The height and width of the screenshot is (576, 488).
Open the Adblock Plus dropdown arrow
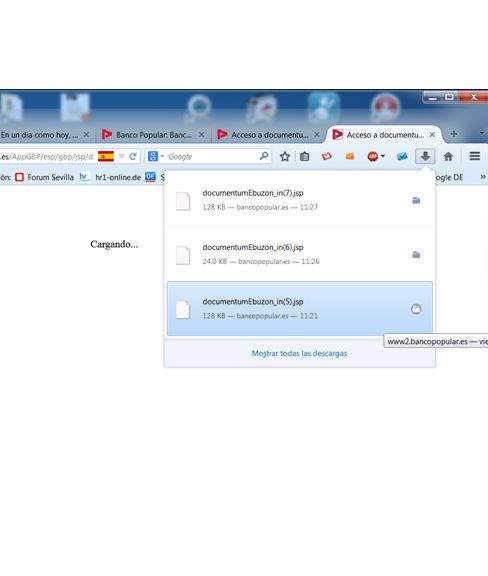383,156
